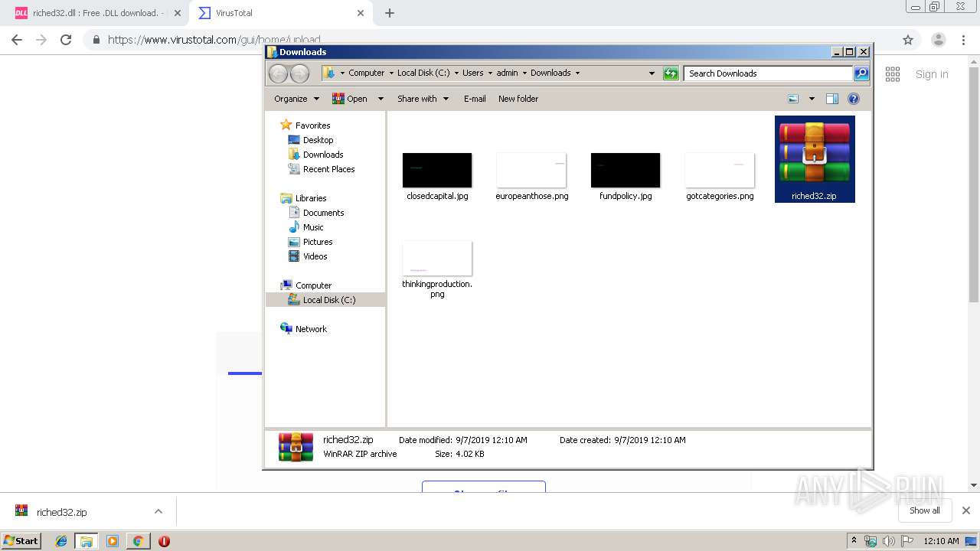The width and height of the screenshot is (980, 551).
Task: Open Recent Places in the sidebar
Action: (328, 169)
